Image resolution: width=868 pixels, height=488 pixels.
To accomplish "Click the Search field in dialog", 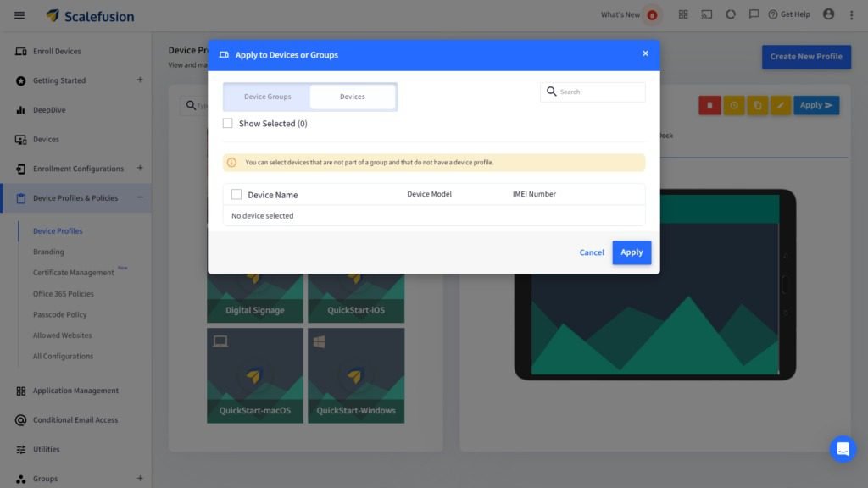I will (600, 91).
